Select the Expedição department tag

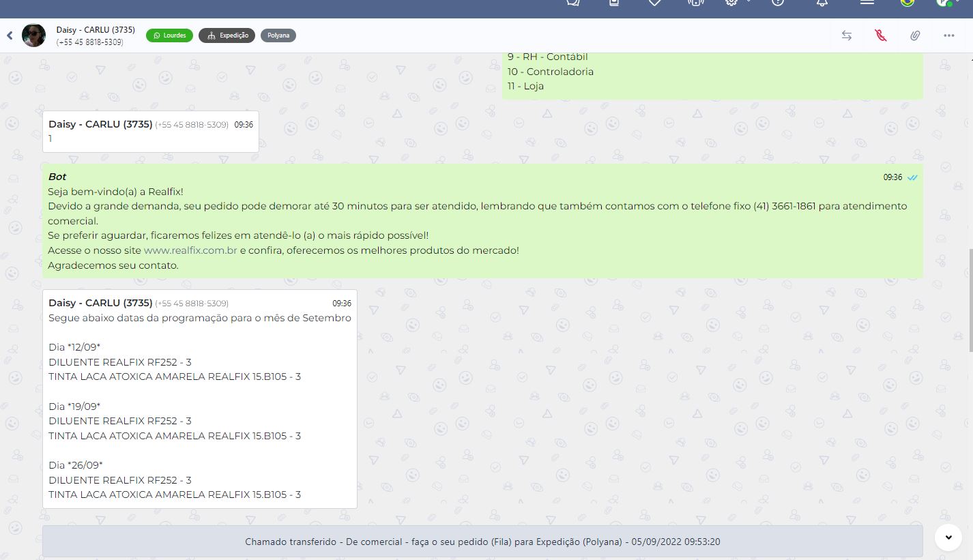(x=227, y=35)
